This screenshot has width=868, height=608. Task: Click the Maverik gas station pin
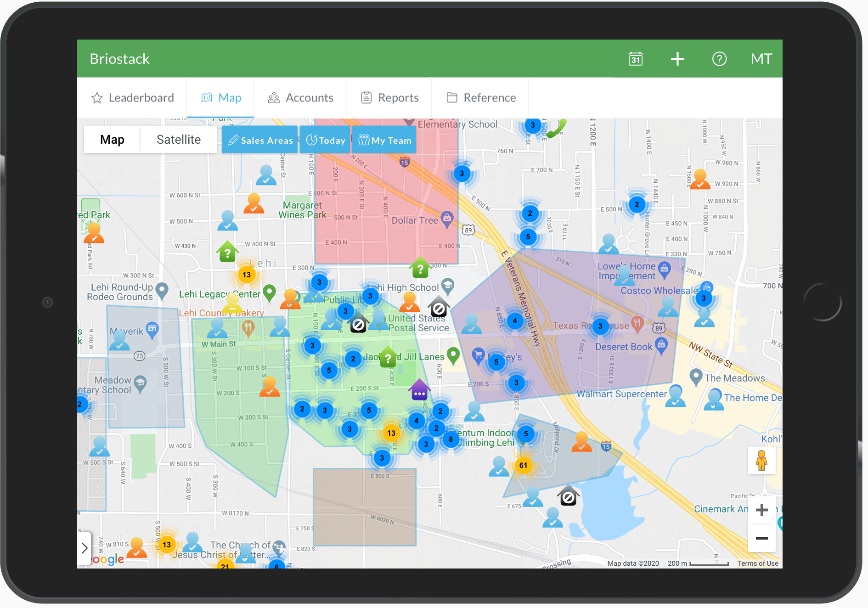coord(152,330)
